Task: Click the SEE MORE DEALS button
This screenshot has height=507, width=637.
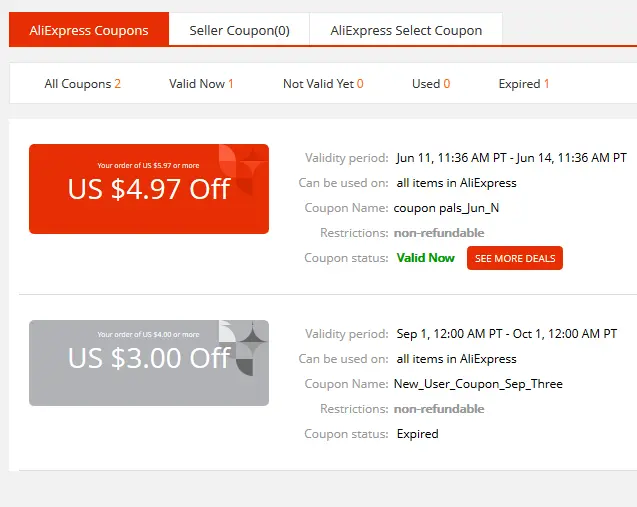Action: click(515, 258)
